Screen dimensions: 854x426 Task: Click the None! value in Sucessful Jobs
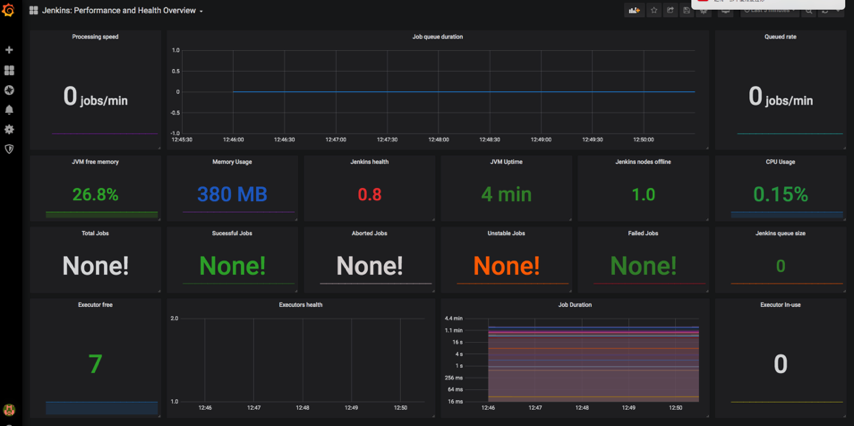click(232, 266)
